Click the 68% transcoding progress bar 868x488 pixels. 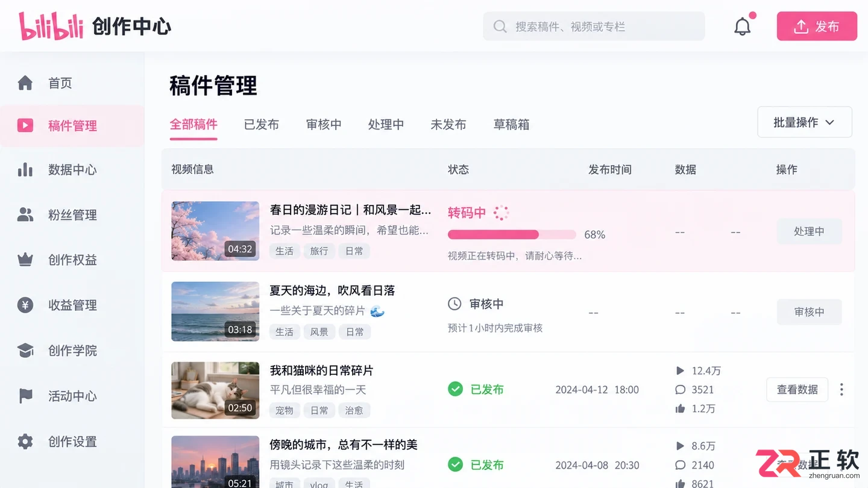512,234
